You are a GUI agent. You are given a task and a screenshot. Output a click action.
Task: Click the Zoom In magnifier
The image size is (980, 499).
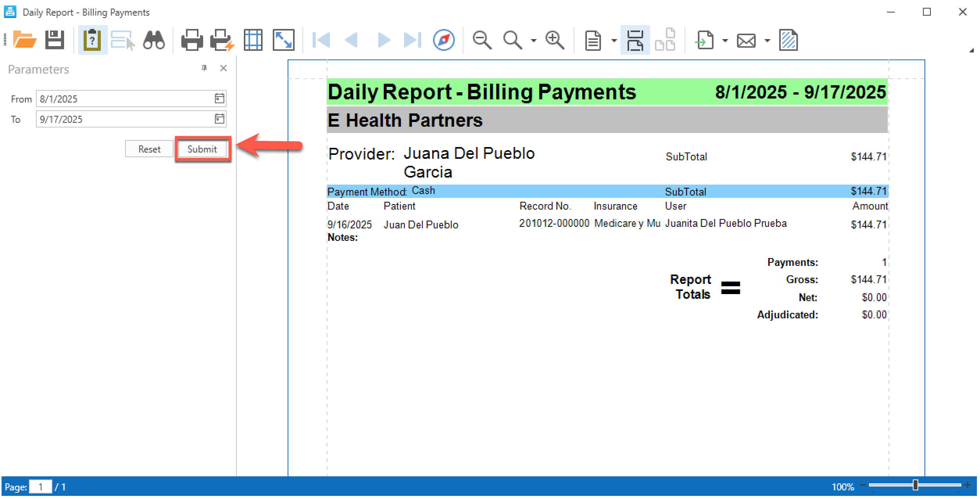[555, 40]
